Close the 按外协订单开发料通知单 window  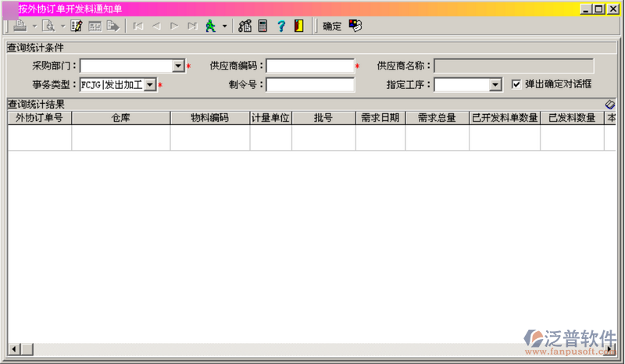tap(612, 9)
